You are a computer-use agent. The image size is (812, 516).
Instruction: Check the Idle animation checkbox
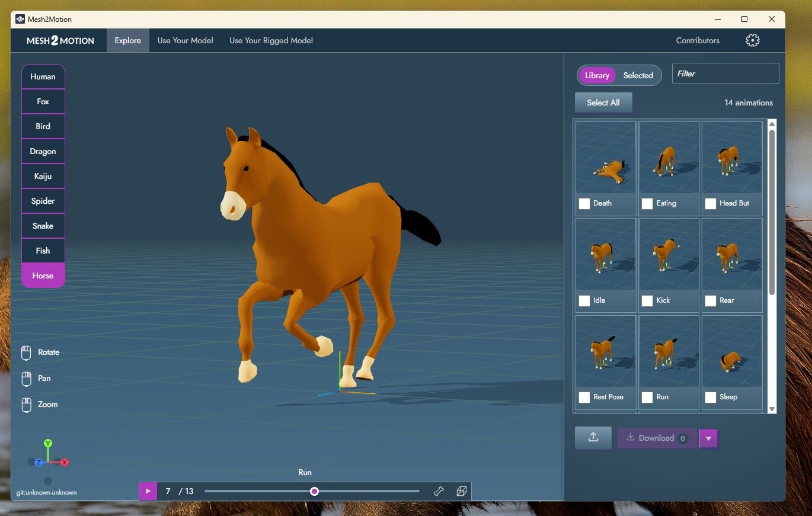tap(584, 301)
